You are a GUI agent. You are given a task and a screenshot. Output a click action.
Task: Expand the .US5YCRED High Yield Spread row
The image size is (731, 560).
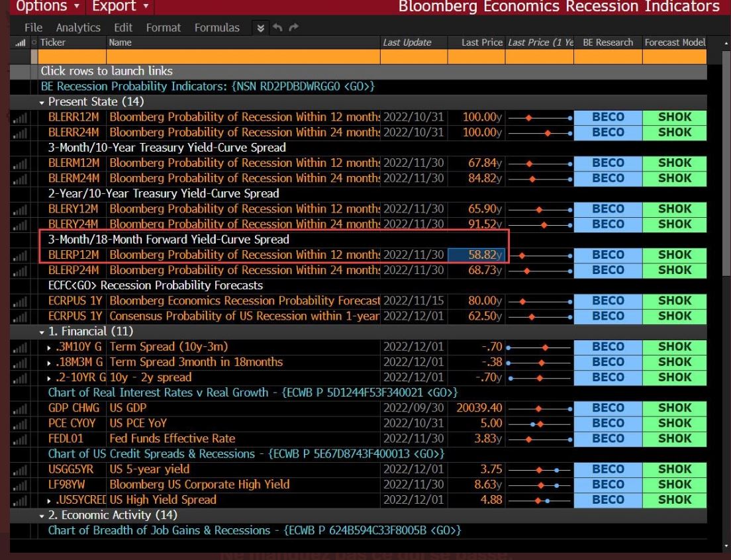(x=49, y=501)
